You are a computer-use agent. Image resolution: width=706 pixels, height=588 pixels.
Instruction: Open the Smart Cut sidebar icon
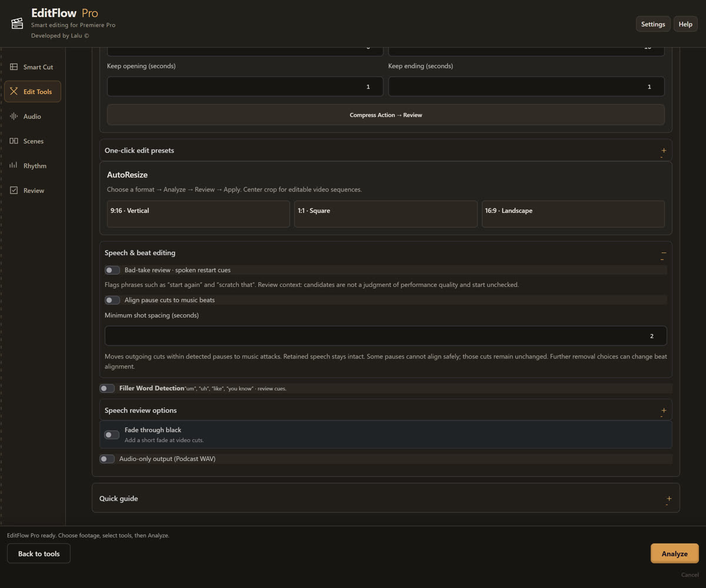(14, 67)
